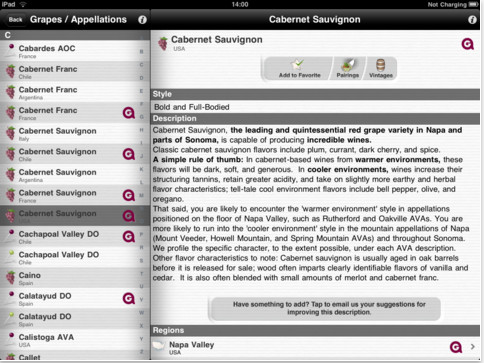Tap the 14:00 clock in status bar

[240, 4]
